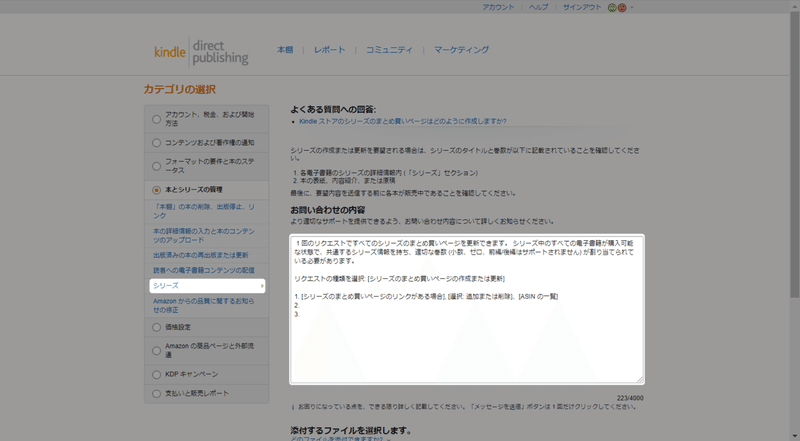The width and height of the screenshot is (800, 441).
Task: Select the Amazon の商品ページと外部流通 radio button
Action: tap(157, 351)
